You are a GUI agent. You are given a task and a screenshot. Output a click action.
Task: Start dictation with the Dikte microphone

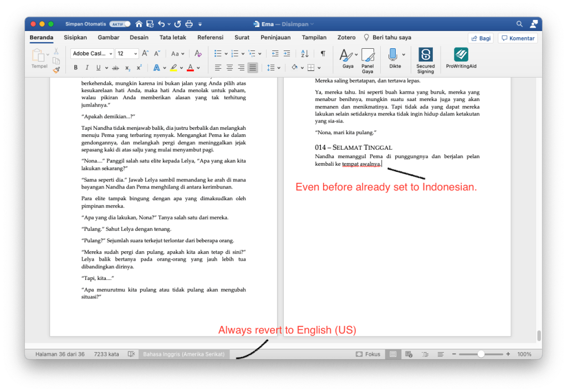click(x=393, y=55)
